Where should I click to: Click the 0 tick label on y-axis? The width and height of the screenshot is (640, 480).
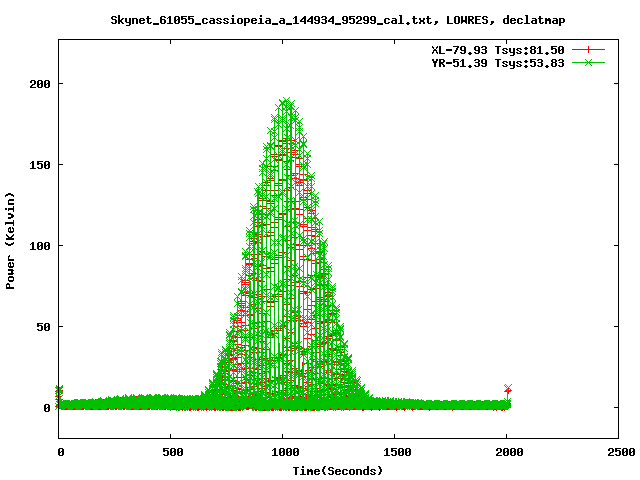tap(46, 408)
